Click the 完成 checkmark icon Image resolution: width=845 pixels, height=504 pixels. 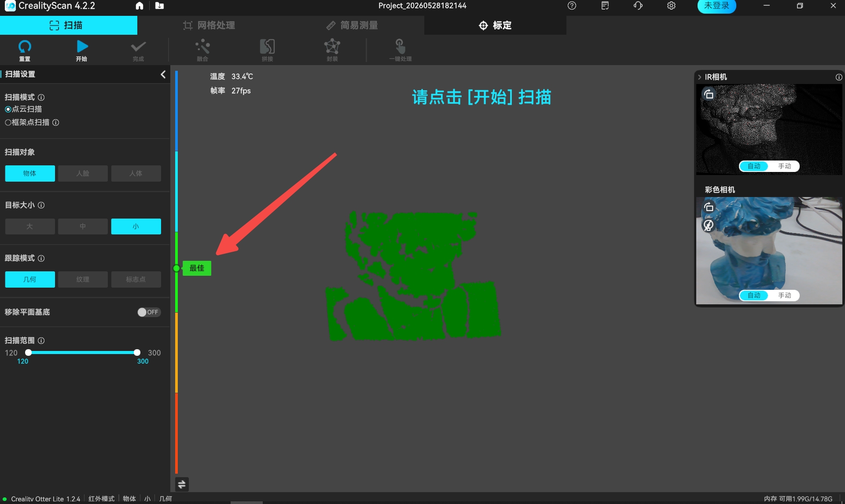coord(138,50)
